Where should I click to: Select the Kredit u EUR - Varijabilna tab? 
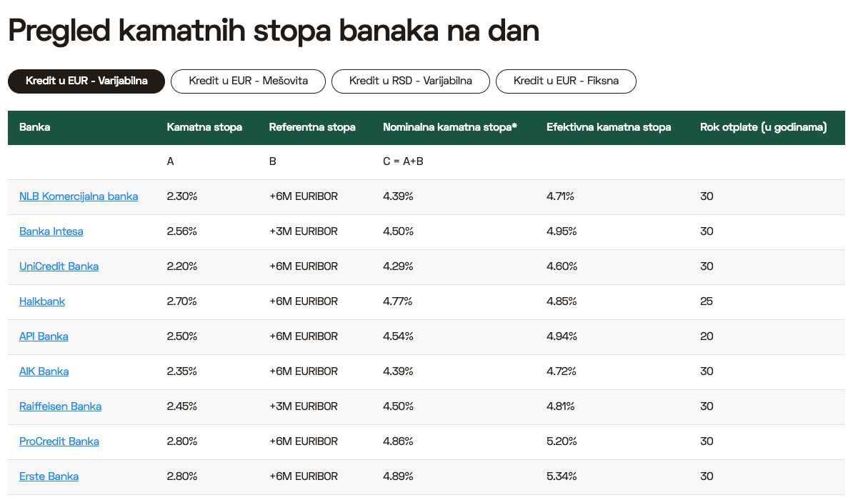(86, 81)
